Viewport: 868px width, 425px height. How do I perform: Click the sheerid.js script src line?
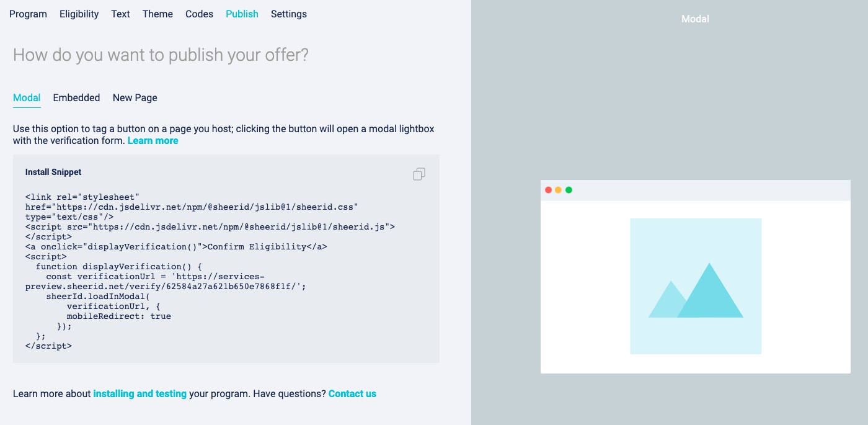(x=210, y=226)
